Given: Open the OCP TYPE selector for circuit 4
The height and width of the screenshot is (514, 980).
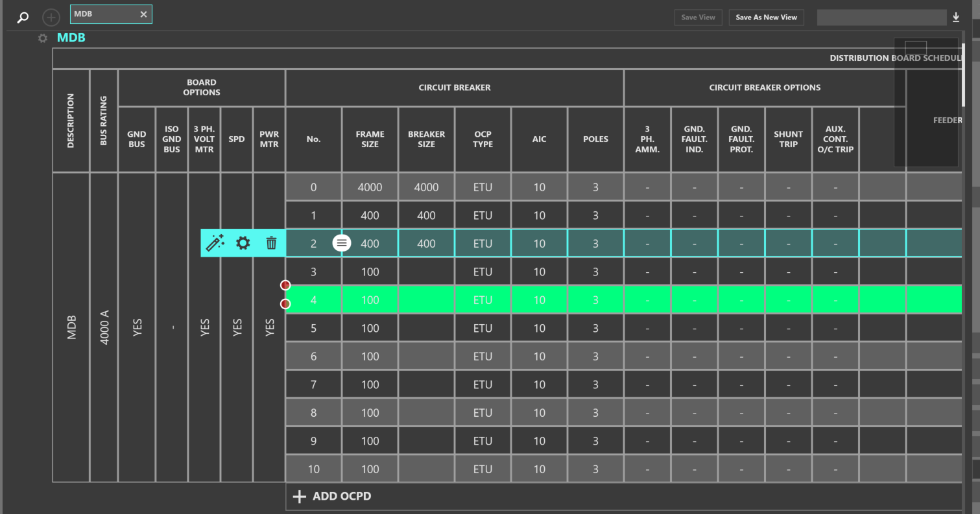Looking at the screenshot, I should click(x=482, y=299).
